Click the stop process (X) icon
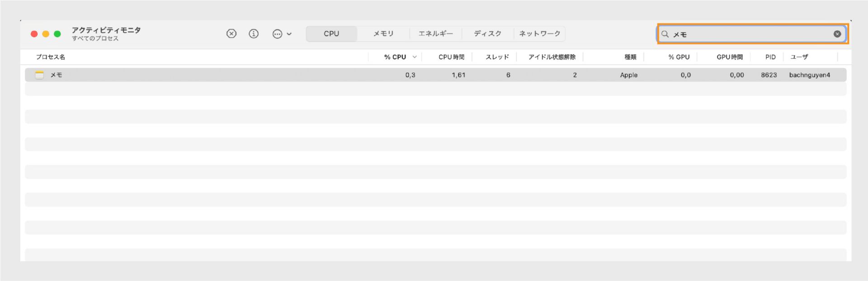 point(231,34)
